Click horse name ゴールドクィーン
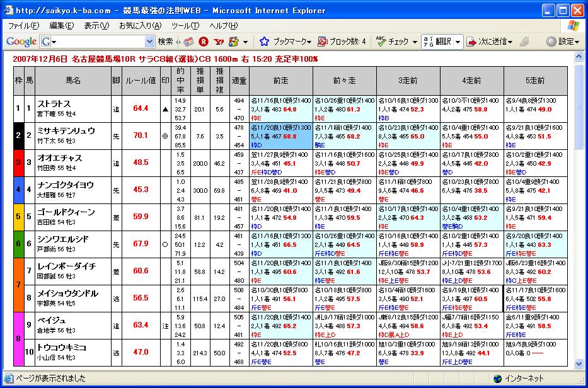Screen dimensions: 588x388 pyautogui.click(x=66, y=212)
